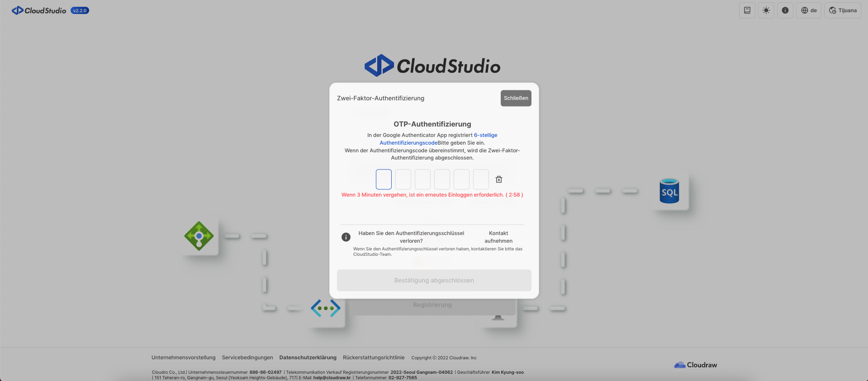
Task: Click the Cloudraw logo in footer
Action: tap(695, 365)
